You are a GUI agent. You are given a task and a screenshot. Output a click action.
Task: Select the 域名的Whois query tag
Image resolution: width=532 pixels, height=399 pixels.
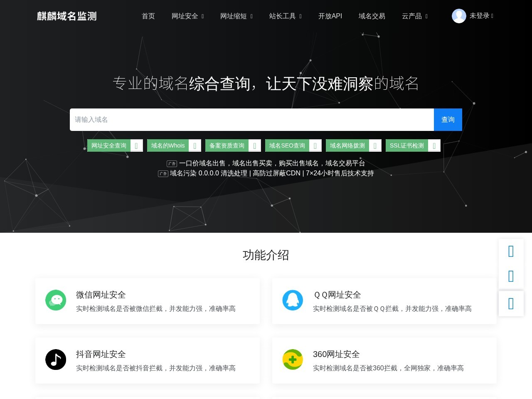click(168, 145)
